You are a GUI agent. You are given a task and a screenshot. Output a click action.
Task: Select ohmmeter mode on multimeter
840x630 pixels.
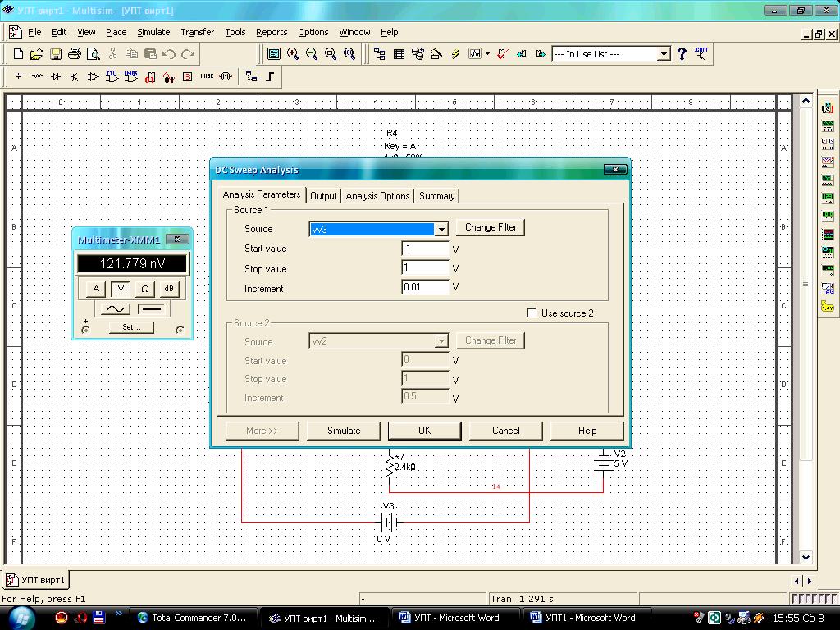click(x=144, y=289)
